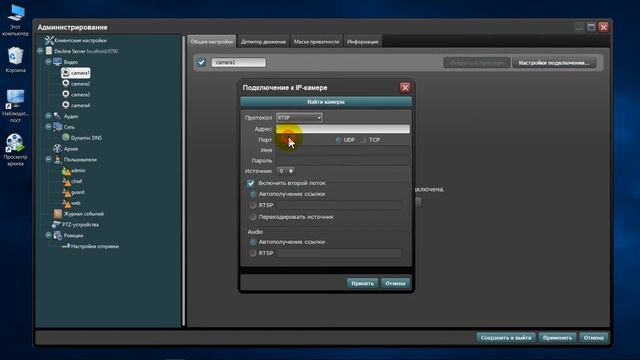Collapse the Реакции tree node

(48, 235)
